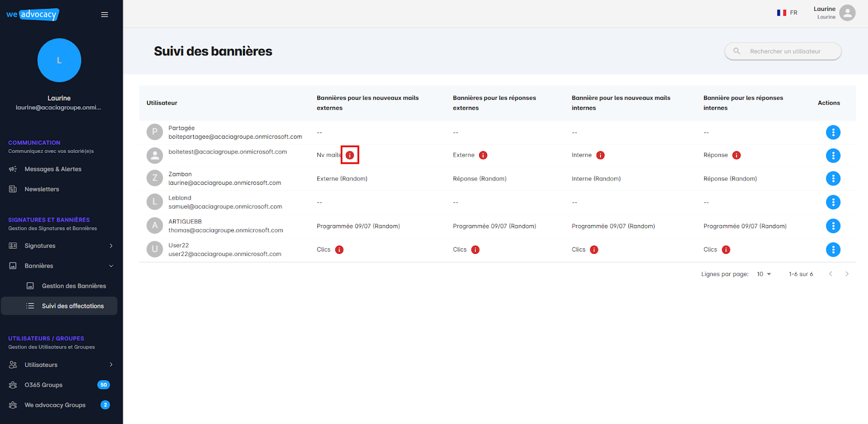Click the We advocacy Groups icon
Screen dimensions: 868x424
coord(13,405)
